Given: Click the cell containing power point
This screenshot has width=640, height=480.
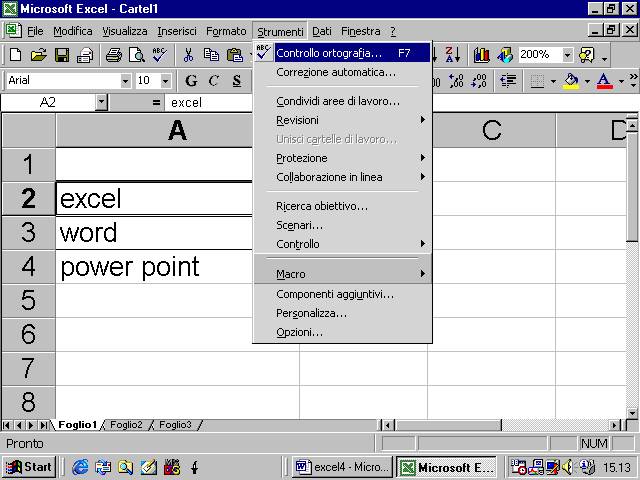Looking at the screenshot, I should pyautogui.click(x=155, y=266).
